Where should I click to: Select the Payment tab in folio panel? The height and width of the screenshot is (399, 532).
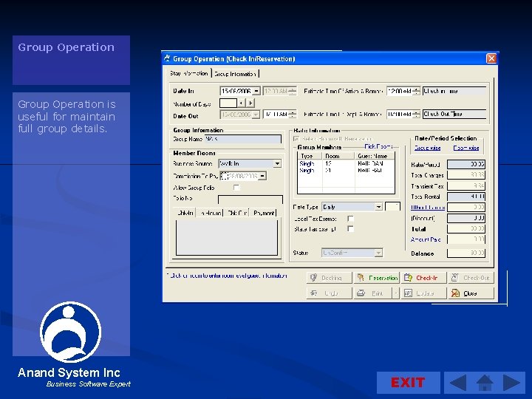[x=264, y=213]
